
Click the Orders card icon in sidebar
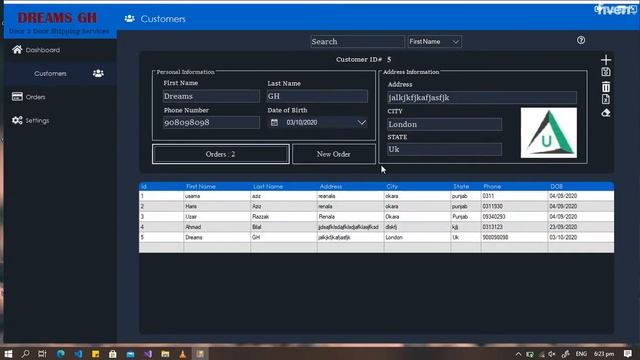(x=17, y=97)
